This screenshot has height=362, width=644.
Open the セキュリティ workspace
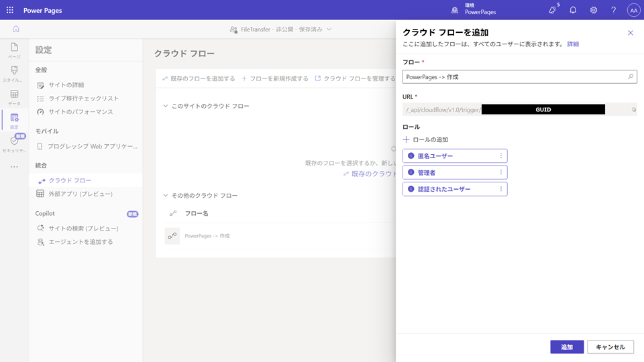[14, 143]
